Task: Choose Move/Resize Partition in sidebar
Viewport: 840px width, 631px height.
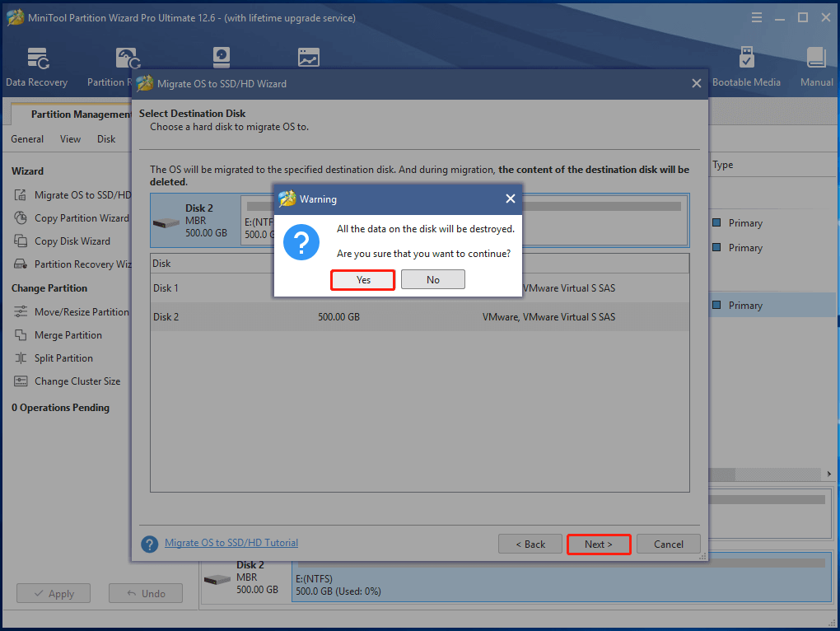Action: click(72, 311)
